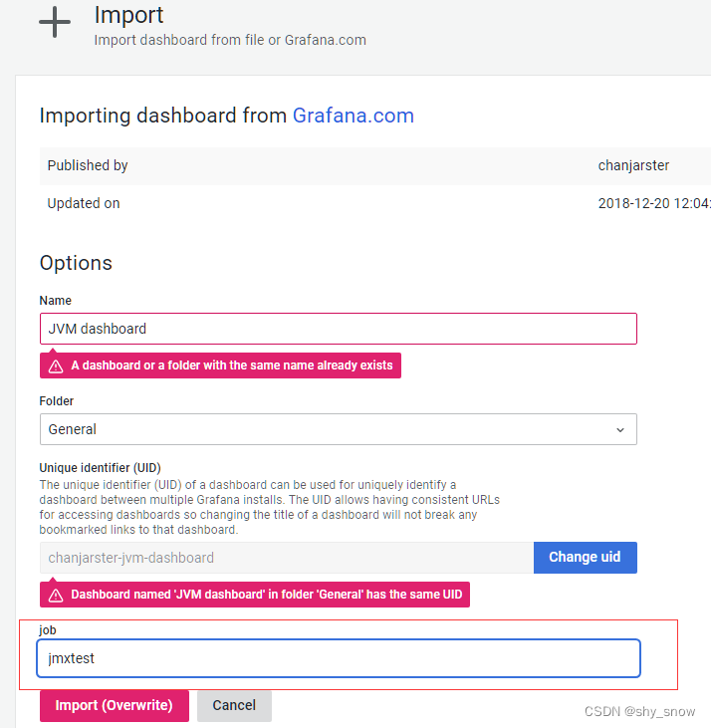Click 'Import dashboard from file or Grafana.com' subtitle

(230, 40)
